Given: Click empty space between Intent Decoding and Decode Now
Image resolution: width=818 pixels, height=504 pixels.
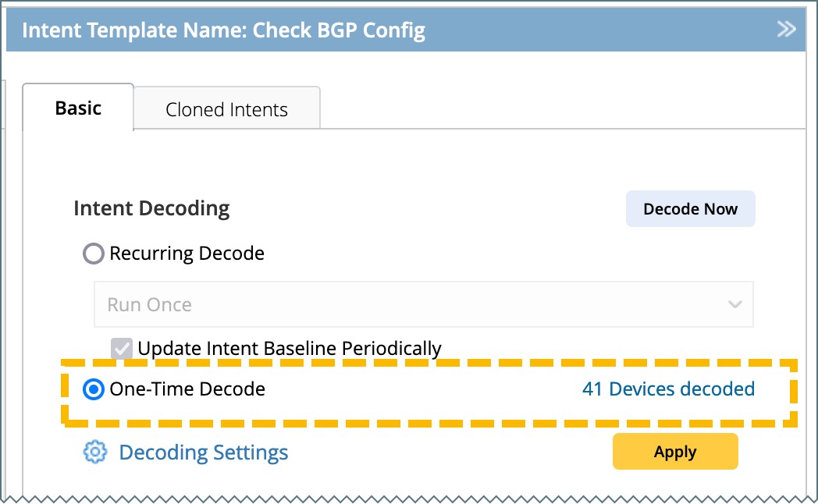Looking at the screenshot, I should click(429, 209).
